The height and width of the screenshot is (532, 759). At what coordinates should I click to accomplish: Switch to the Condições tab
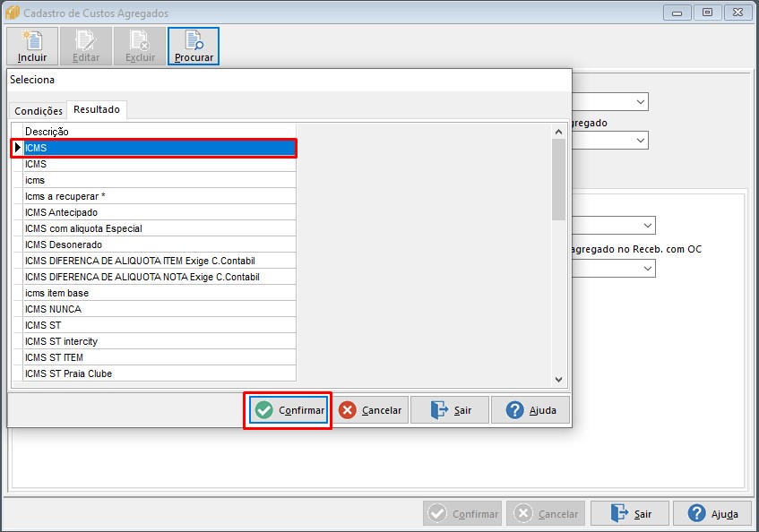[38, 109]
